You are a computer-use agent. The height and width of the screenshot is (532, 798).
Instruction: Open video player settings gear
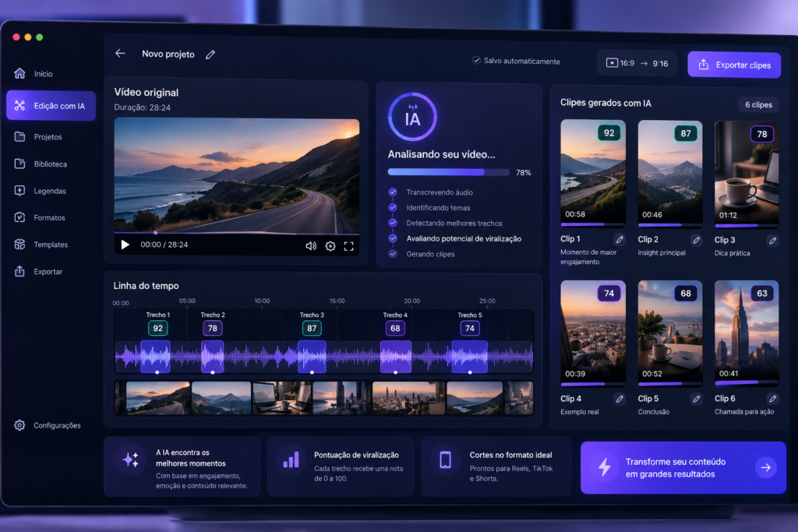pyautogui.click(x=330, y=246)
